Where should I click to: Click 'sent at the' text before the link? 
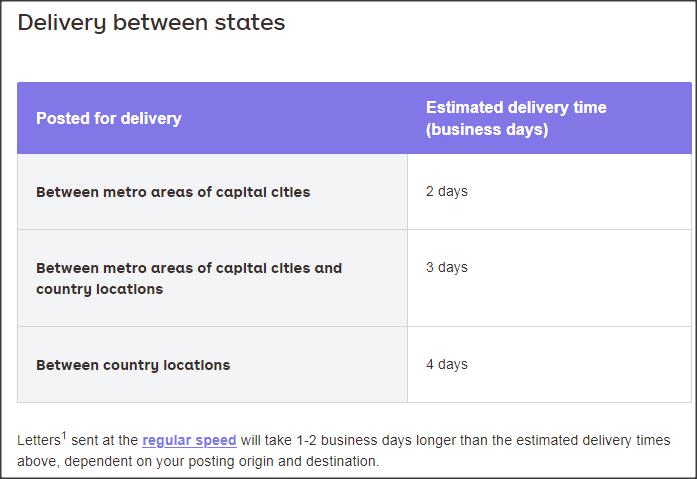pyautogui.click(x=104, y=440)
